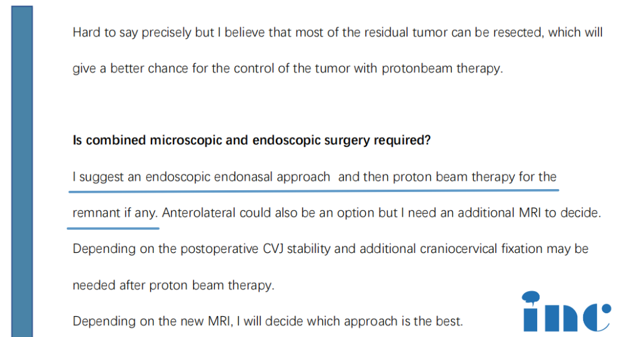Image resolution: width=644 pixels, height=337 pixels.
Task: Click the speech bubble atop the logo
Action: coord(530,296)
